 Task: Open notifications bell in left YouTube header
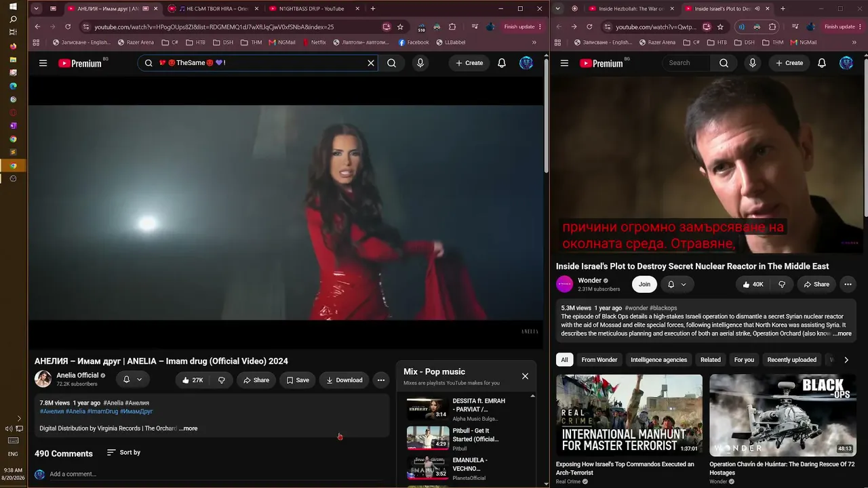click(502, 63)
